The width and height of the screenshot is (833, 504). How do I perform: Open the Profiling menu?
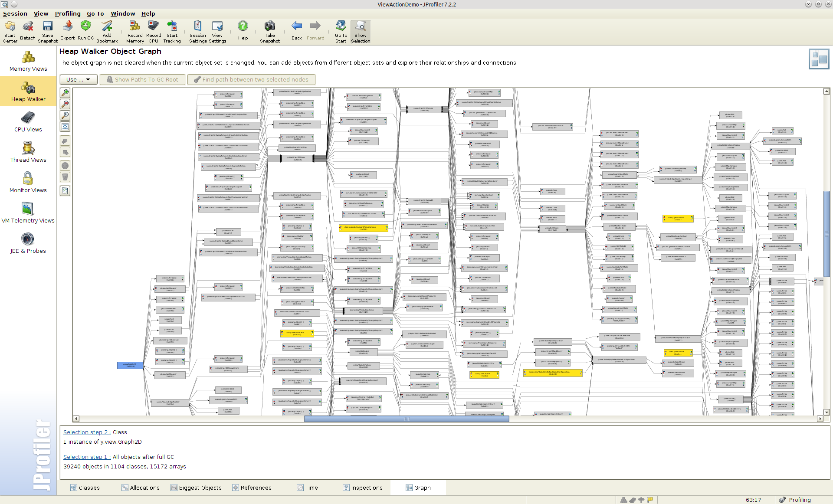point(68,13)
